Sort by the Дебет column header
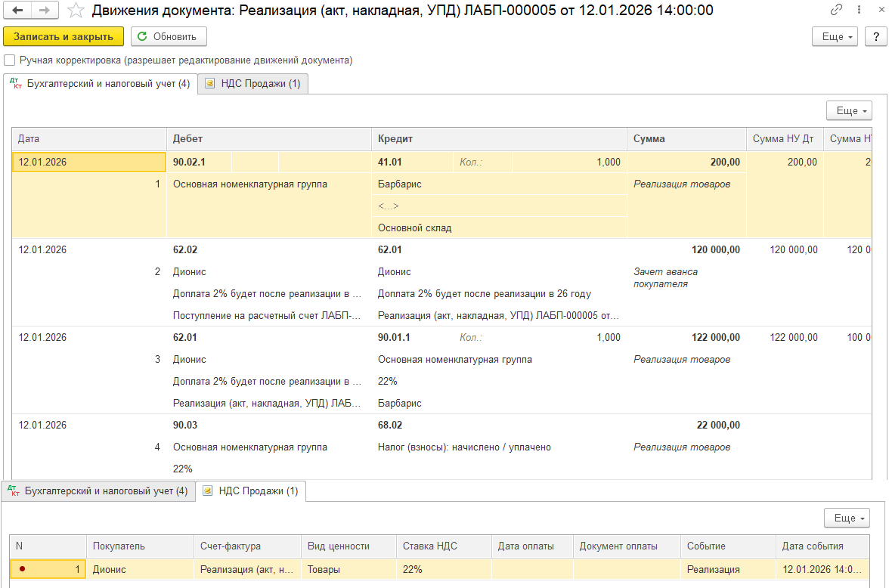The image size is (889, 588). point(268,139)
